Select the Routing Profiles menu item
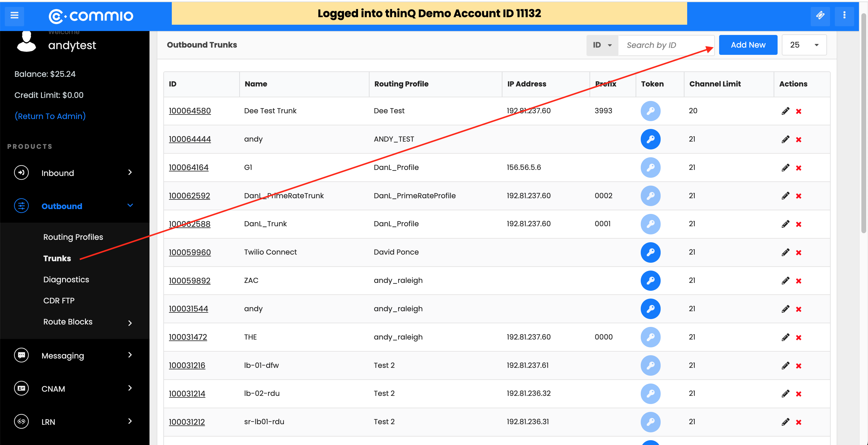 [x=72, y=237]
